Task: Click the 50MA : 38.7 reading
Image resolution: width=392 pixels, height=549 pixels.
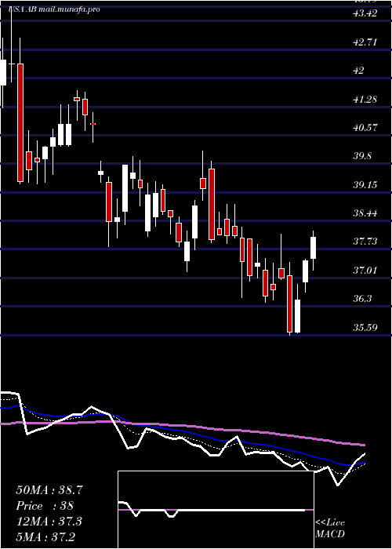Action: (49, 490)
